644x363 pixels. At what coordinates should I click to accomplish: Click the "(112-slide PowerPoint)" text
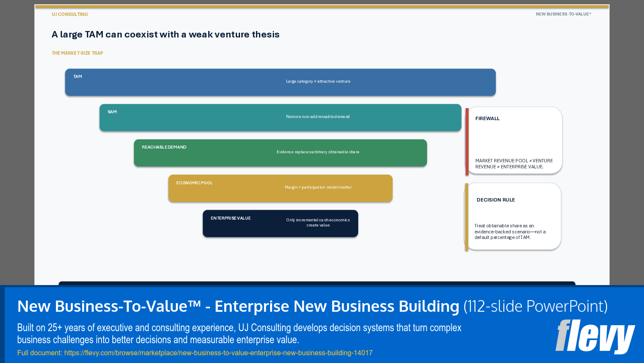(536, 306)
